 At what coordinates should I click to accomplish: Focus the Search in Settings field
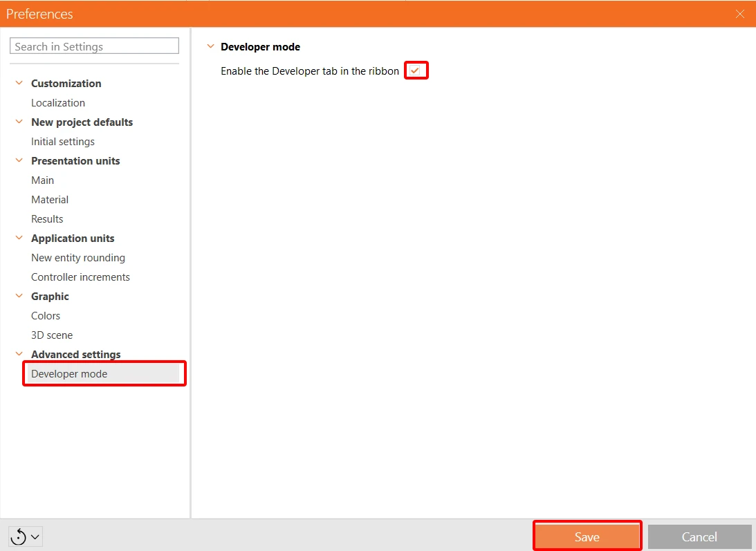(95, 46)
